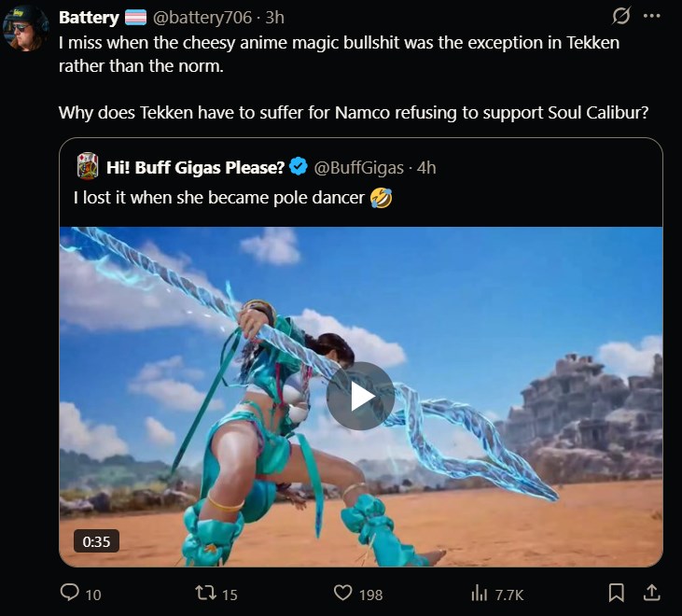Open Hi! Buff Gigas Please? profile name
This screenshot has height=616, width=682.
(195, 167)
